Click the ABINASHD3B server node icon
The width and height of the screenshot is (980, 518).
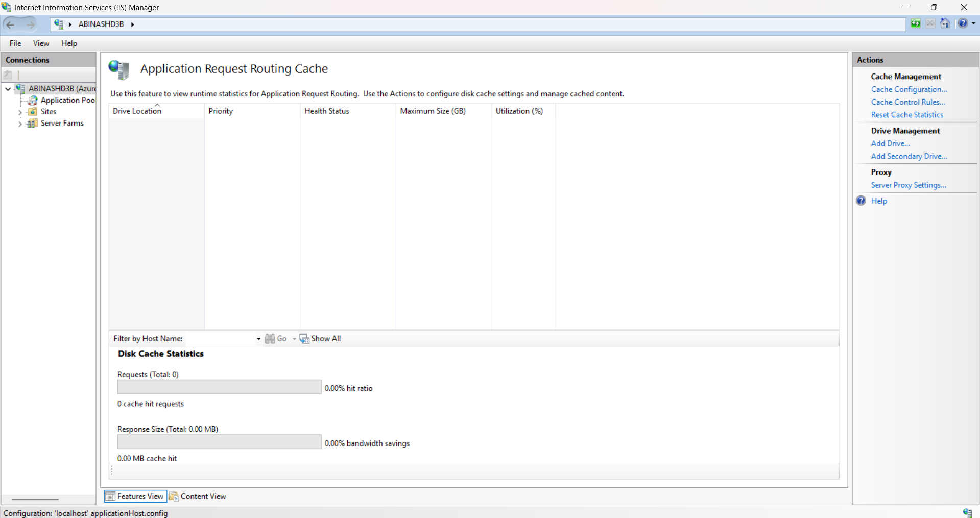[x=20, y=88]
